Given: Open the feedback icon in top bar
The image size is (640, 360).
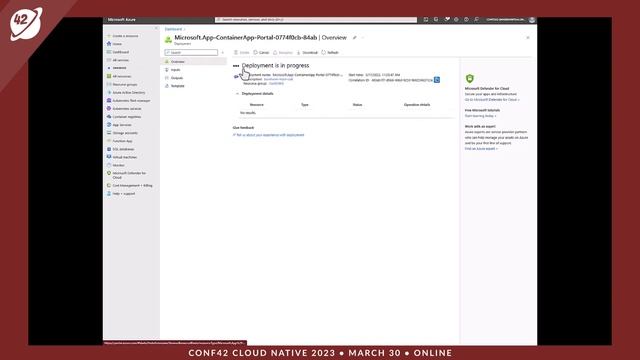Looking at the screenshot, I should point(476,20).
